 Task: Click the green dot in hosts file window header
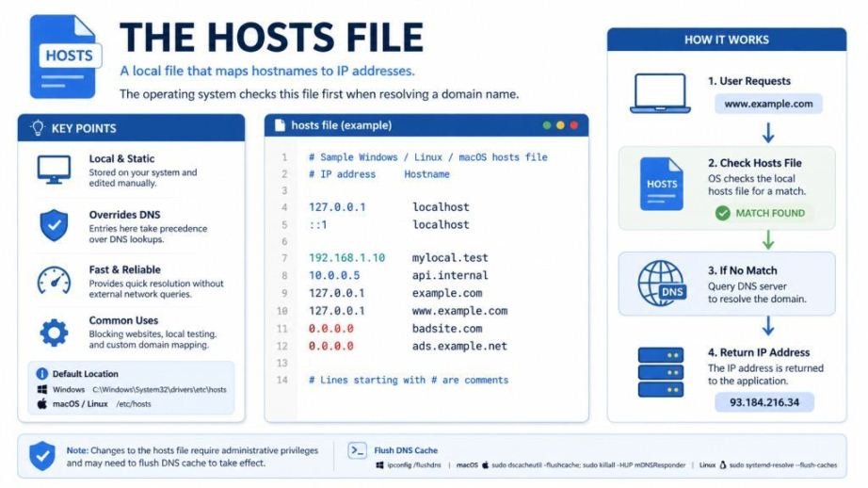click(547, 125)
